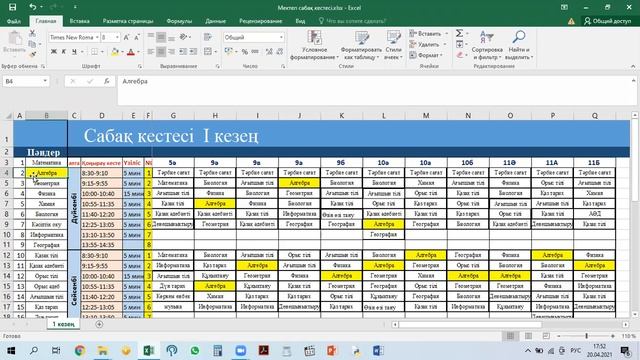Click the decrease indent icon

tap(183, 52)
